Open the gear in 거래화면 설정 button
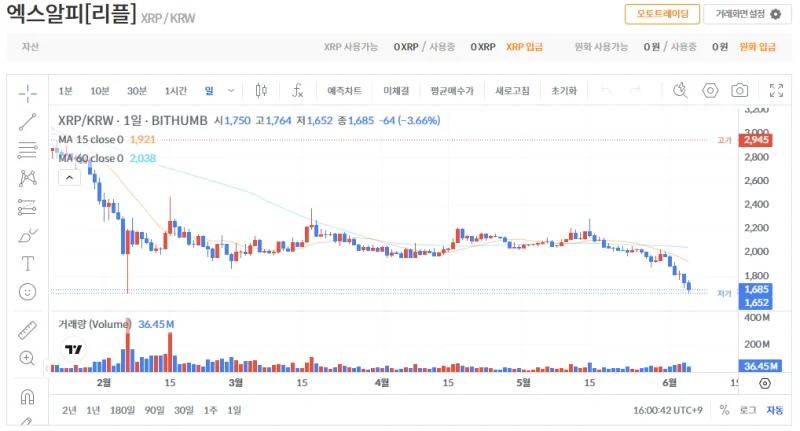Image resolution: width=800 pixels, height=431 pixels. tap(776, 14)
